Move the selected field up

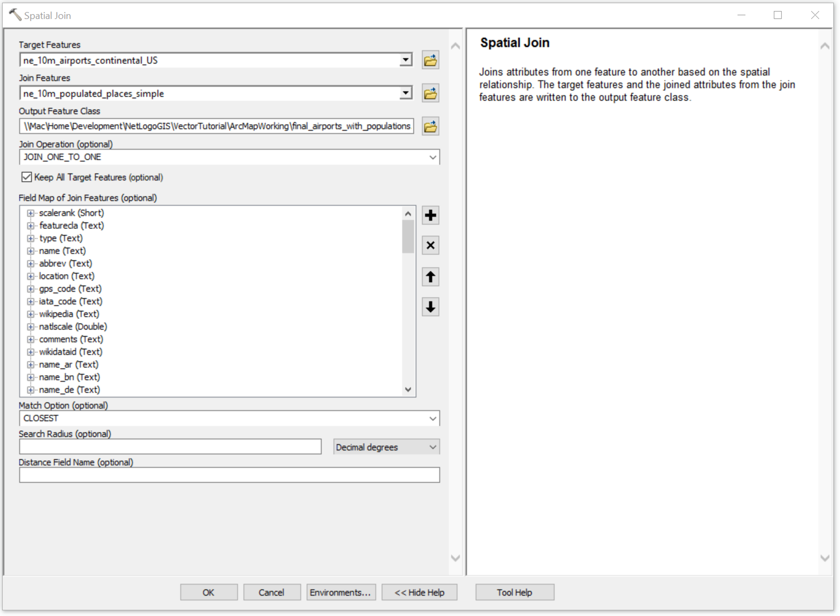(x=430, y=277)
